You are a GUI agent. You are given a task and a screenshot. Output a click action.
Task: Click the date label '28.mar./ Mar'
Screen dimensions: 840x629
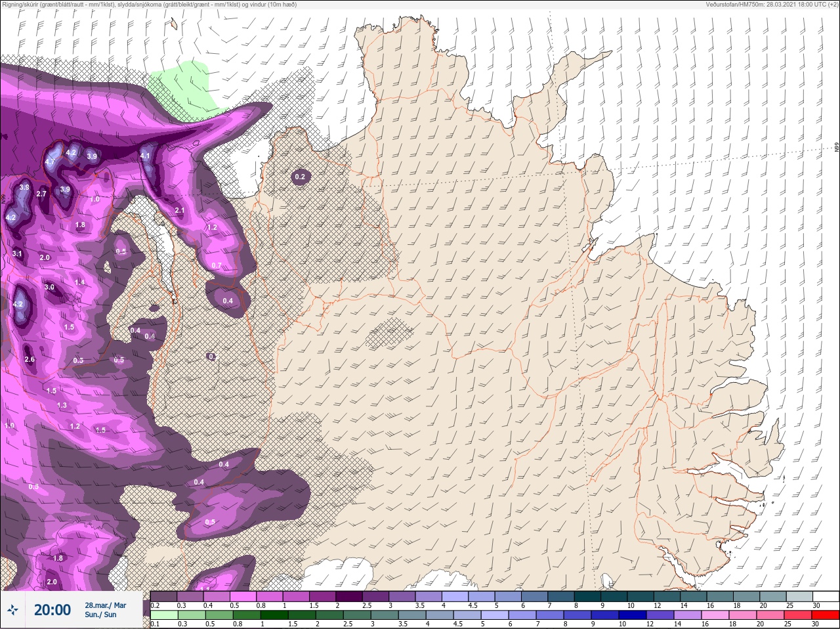point(106,605)
